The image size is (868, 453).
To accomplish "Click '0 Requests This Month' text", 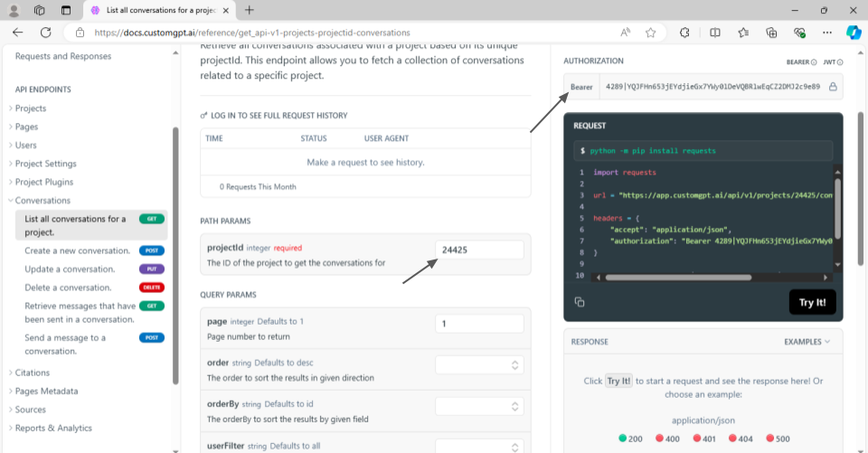I will (x=258, y=186).
